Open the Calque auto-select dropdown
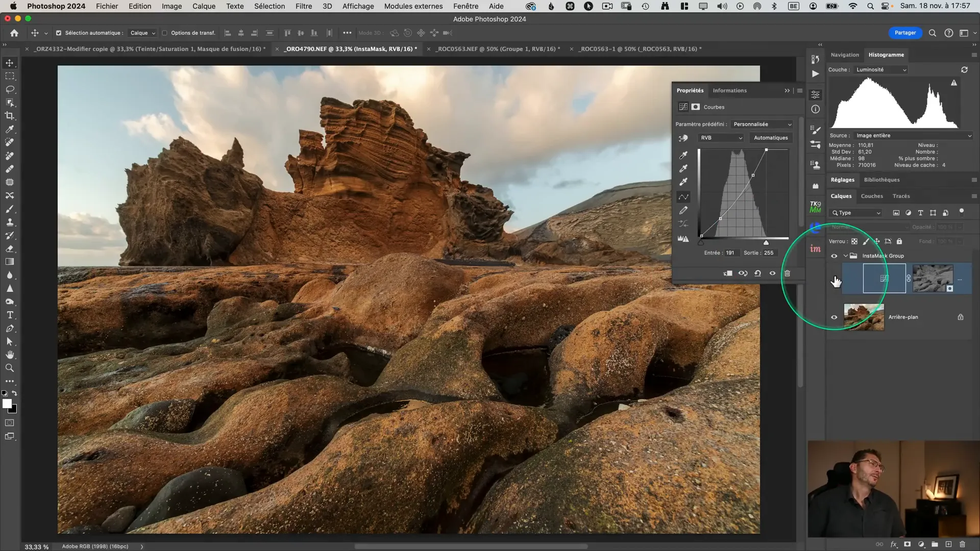The height and width of the screenshot is (551, 980). coord(142,33)
